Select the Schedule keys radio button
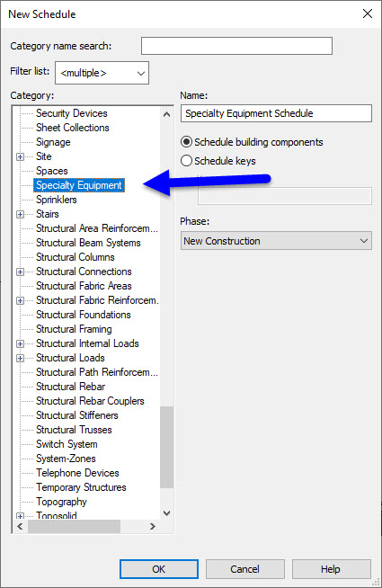The height and width of the screenshot is (588, 382). [x=218, y=161]
